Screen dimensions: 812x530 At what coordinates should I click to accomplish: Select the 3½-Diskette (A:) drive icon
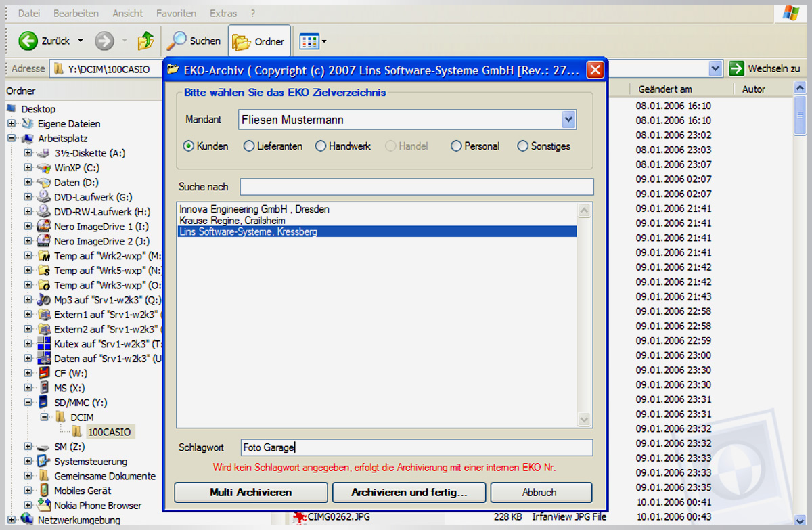tap(44, 153)
